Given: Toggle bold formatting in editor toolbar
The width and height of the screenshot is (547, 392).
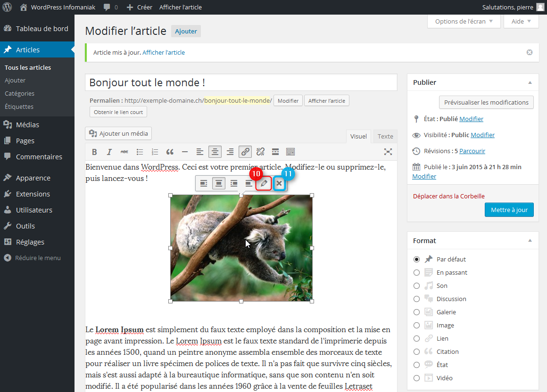Looking at the screenshot, I should coord(94,152).
